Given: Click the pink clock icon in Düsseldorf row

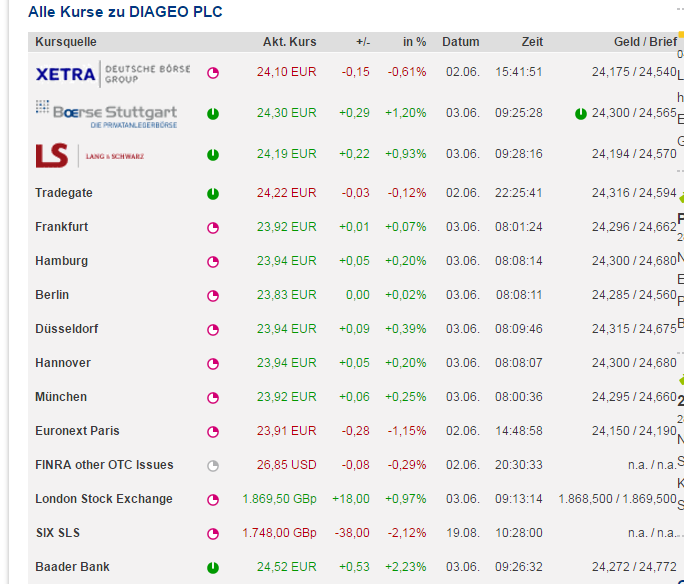Looking at the screenshot, I should pos(213,330).
